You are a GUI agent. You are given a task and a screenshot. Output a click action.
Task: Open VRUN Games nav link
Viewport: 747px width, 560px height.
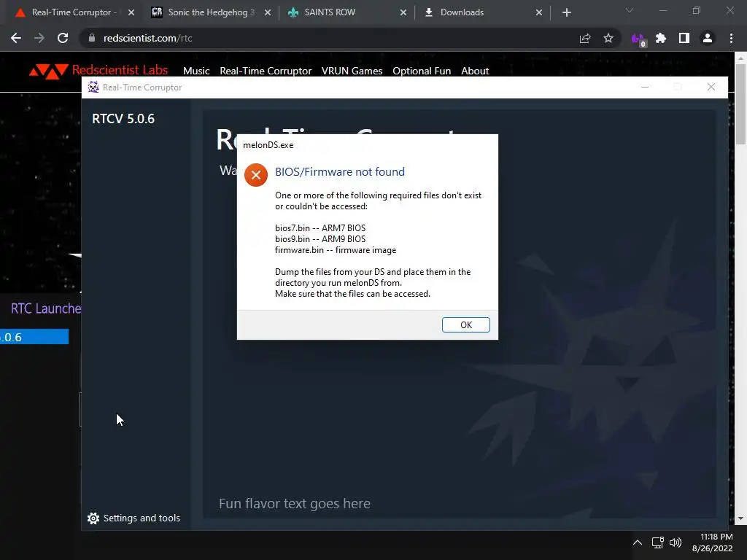coord(352,71)
